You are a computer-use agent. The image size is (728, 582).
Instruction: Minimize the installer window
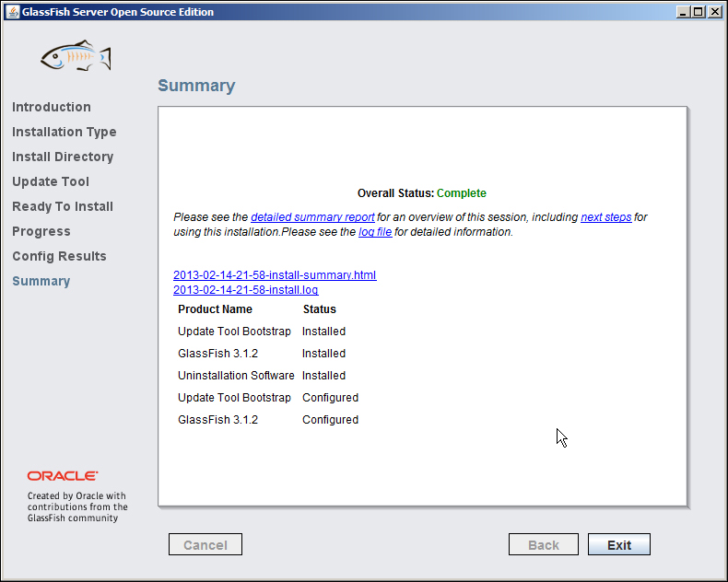[x=683, y=12]
